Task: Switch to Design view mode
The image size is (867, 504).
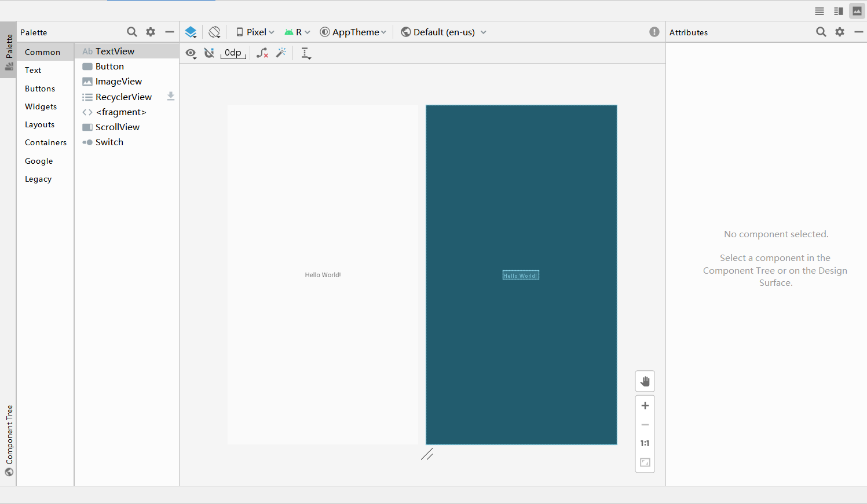Action: pyautogui.click(x=857, y=11)
